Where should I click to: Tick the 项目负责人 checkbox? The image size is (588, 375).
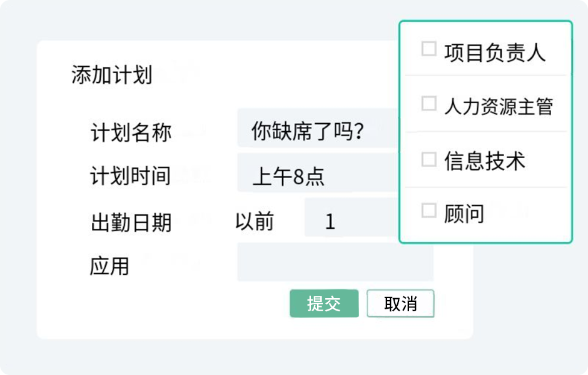coord(428,49)
